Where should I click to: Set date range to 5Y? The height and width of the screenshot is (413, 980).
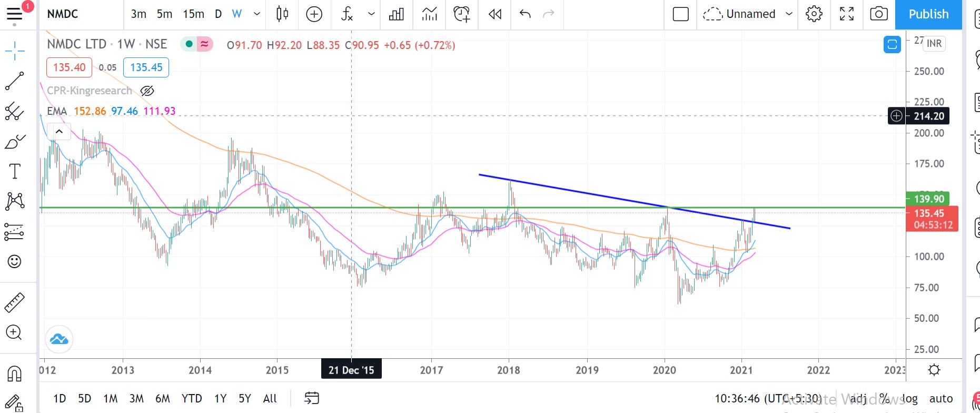[x=245, y=399]
